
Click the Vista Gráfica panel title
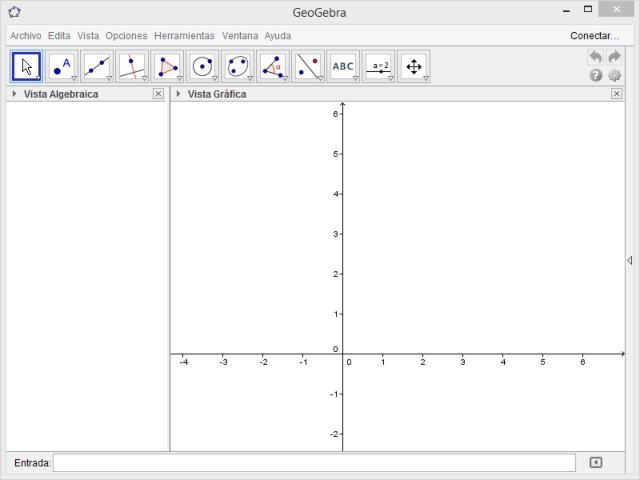coord(217,94)
